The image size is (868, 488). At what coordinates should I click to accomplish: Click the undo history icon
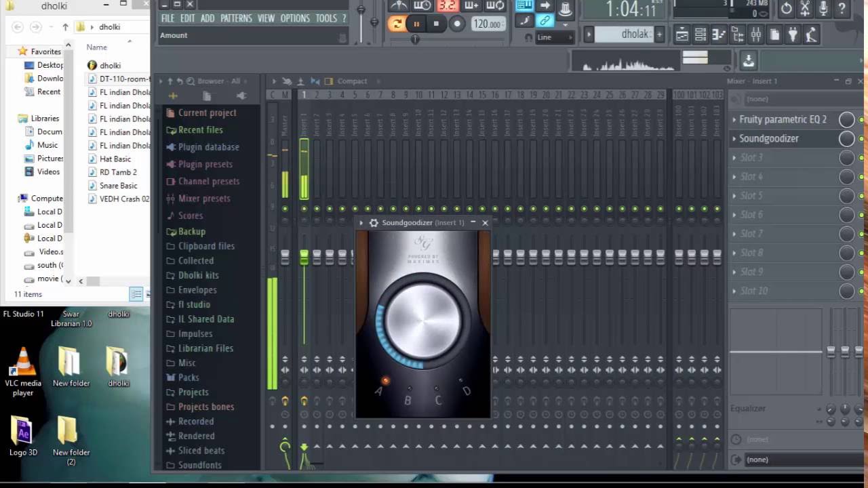pyautogui.click(x=786, y=9)
